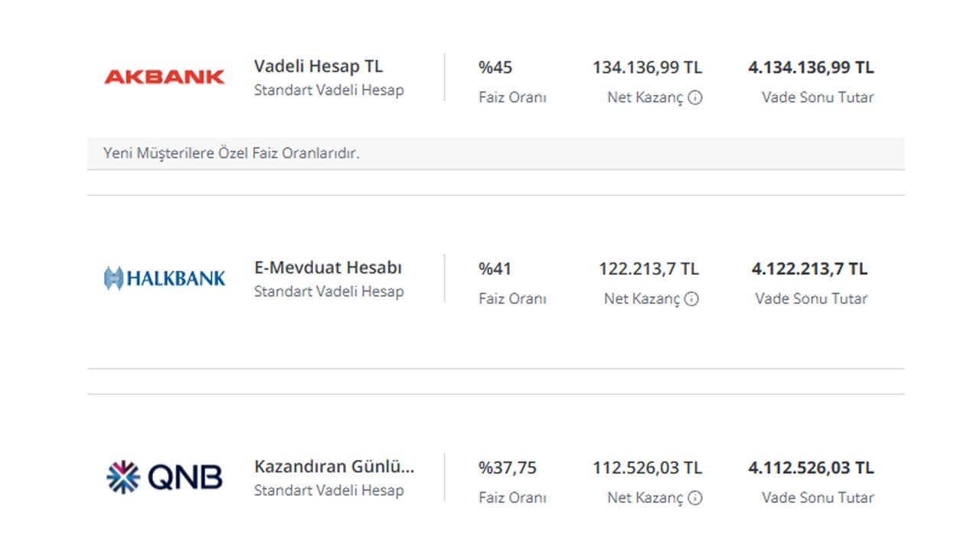Click Standart Vadeli Hesap under Halkbank
This screenshot has width=980, height=551.
(x=328, y=292)
